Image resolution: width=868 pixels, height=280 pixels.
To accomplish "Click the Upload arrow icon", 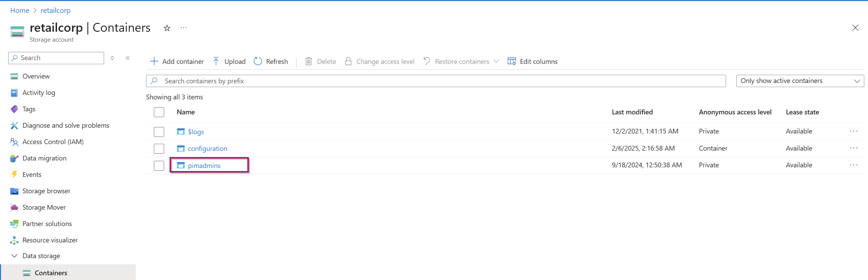I will point(216,61).
